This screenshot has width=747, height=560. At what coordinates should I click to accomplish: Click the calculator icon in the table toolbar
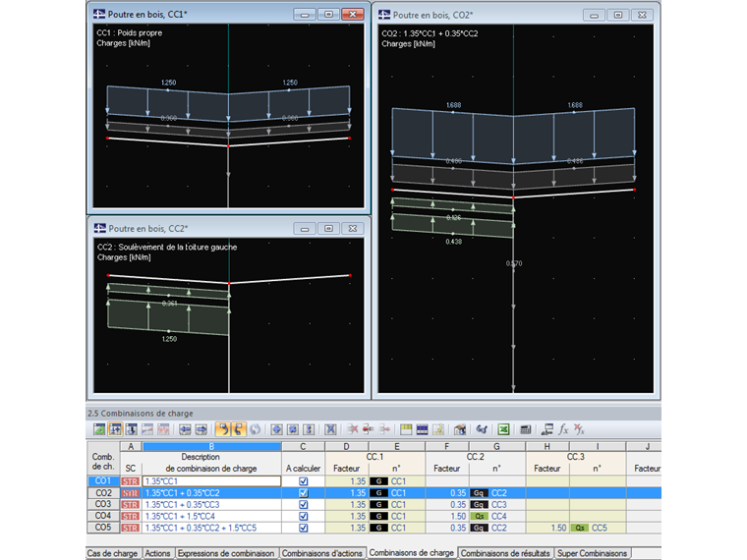(525, 429)
